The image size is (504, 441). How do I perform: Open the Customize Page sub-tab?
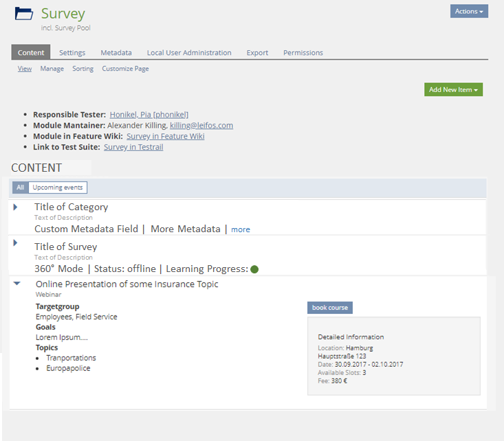(125, 69)
